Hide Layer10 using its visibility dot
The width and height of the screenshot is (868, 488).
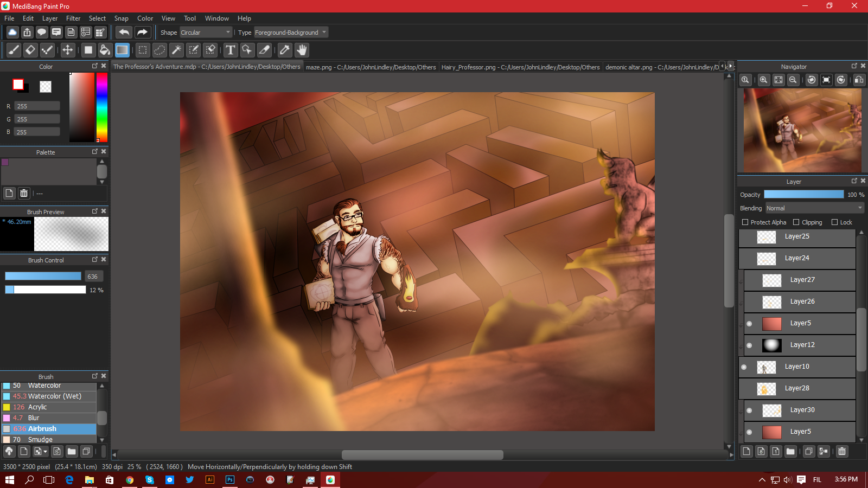point(744,367)
